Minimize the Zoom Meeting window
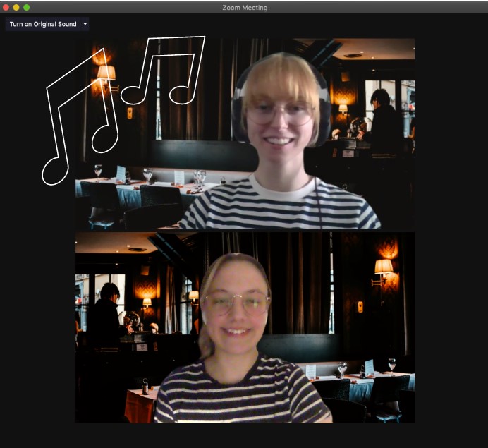Image resolution: width=488 pixels, height=448 pixels. point(16,8)
